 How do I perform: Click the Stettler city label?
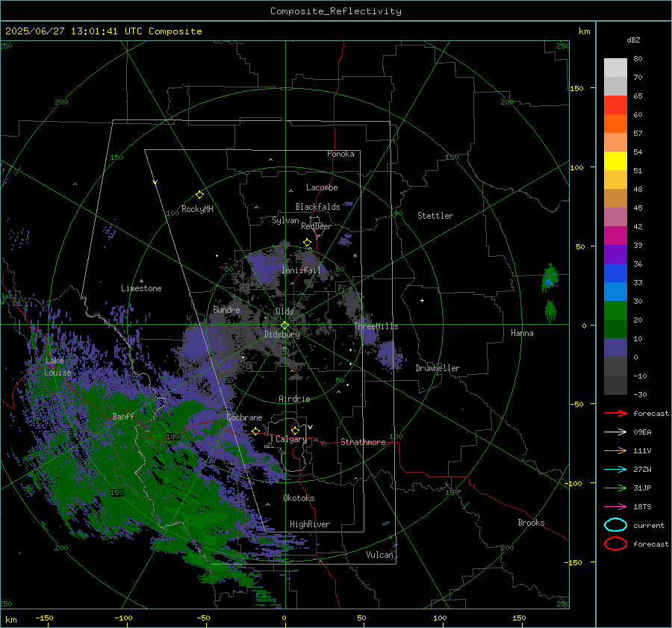[435, 216]
